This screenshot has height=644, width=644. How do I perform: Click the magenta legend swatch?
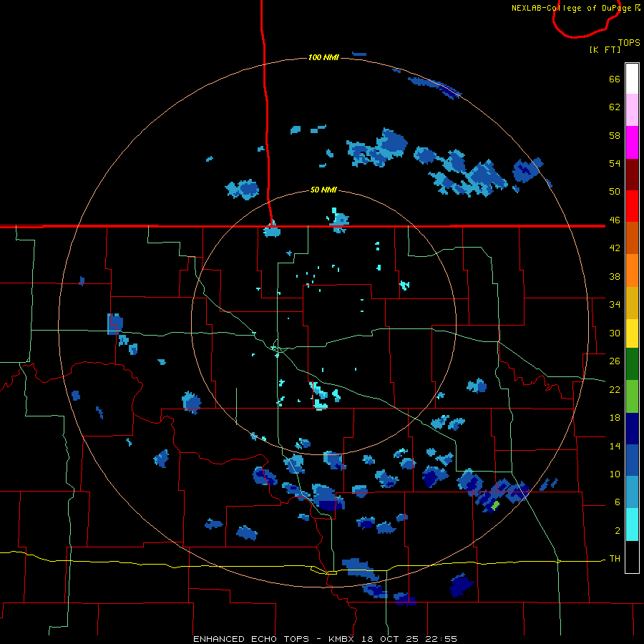pyautogui.click(x=632, y=142)
